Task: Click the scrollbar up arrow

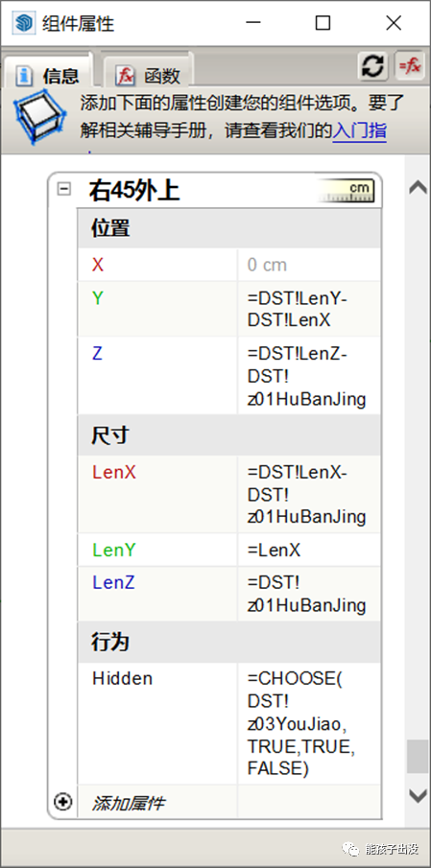Action: tap(418, 188)
